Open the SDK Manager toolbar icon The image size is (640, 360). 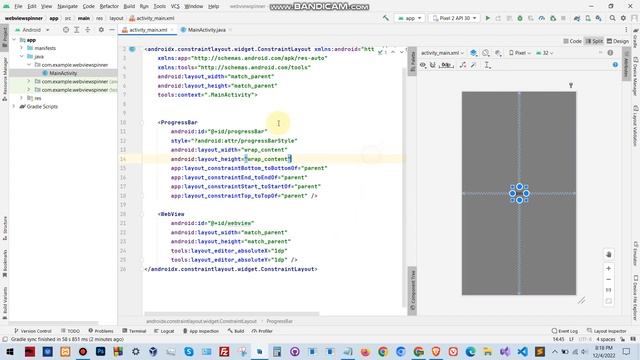point(598,18)
